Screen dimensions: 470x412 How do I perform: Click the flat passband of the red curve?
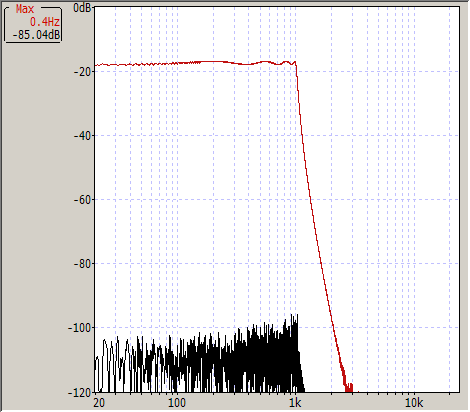(195, 63)
